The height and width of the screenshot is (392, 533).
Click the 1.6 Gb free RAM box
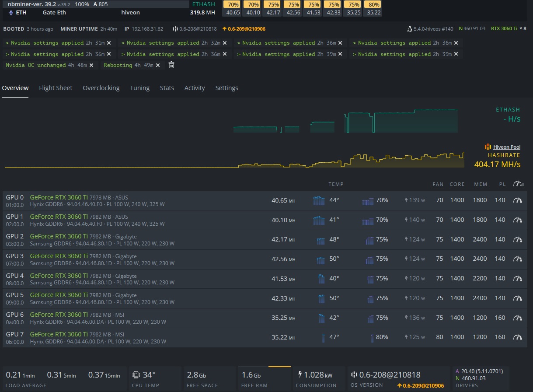[x=265, y=378]
